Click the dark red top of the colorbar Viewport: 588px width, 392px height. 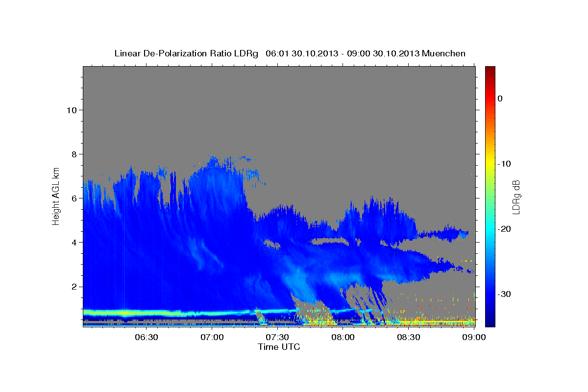490,70
